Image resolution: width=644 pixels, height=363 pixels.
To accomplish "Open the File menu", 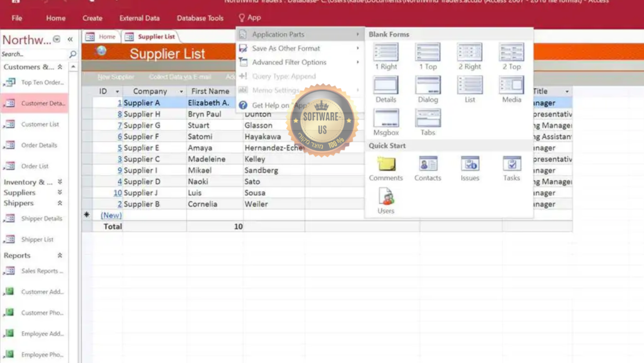I will pyautogui.click(x=17, y=18).
